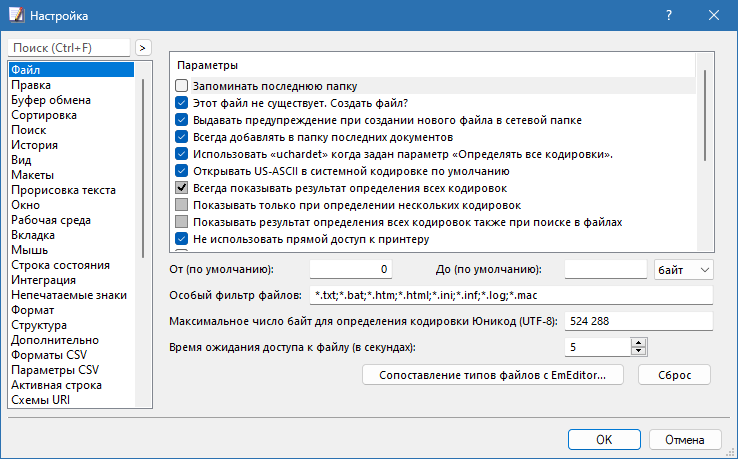Open 'Мышь' settings category

pyautogui.click(x=72, y=250)
